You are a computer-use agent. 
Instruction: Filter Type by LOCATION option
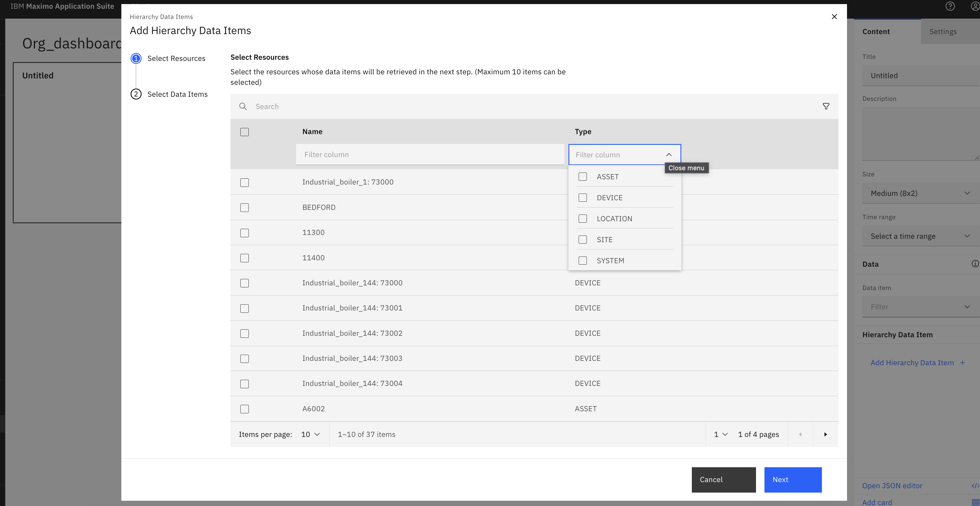pyautogui.click(x=625, y=219)
